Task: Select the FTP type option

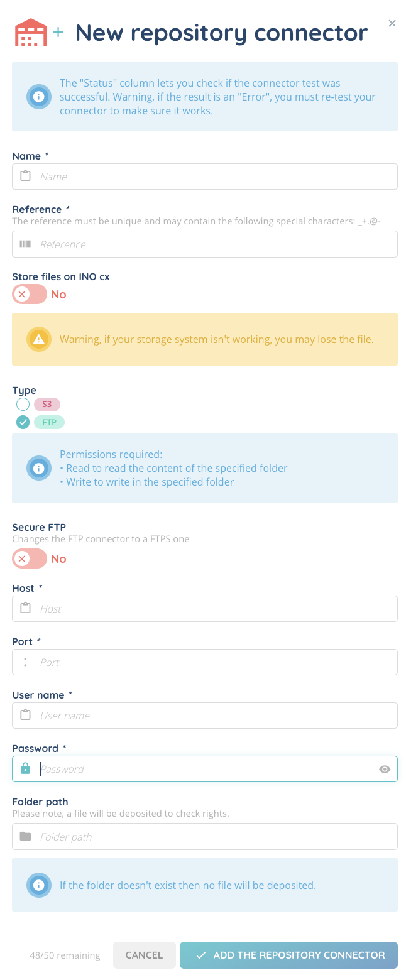Action: [x=23, y=422]
